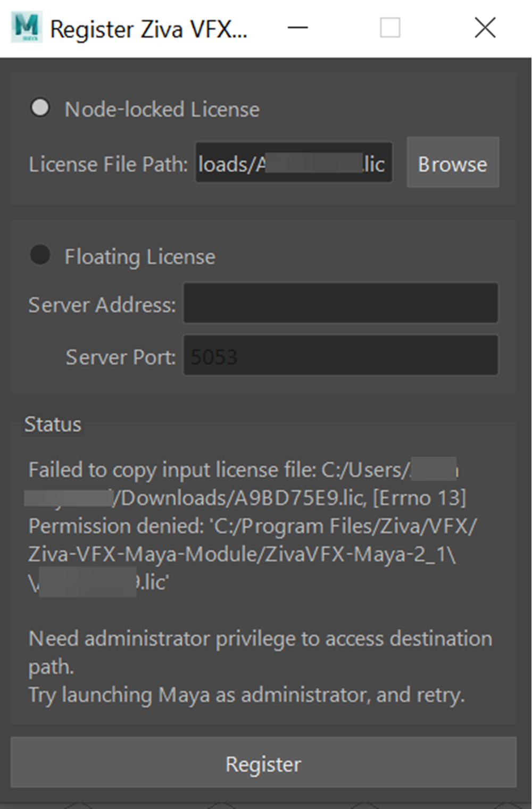Click the License File Path label
Screen dimensions: 532x809
(109, 164)
